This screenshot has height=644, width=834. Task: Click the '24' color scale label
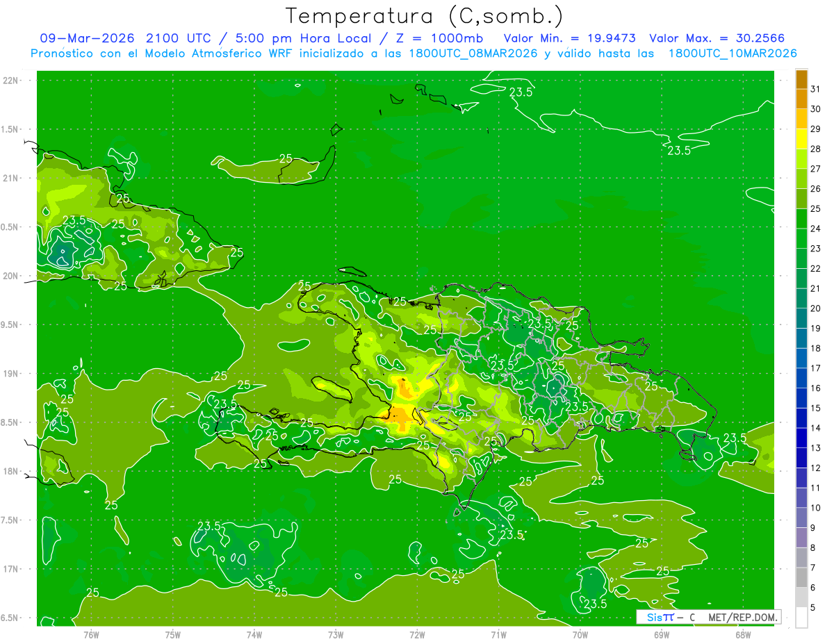pos(815,229)
